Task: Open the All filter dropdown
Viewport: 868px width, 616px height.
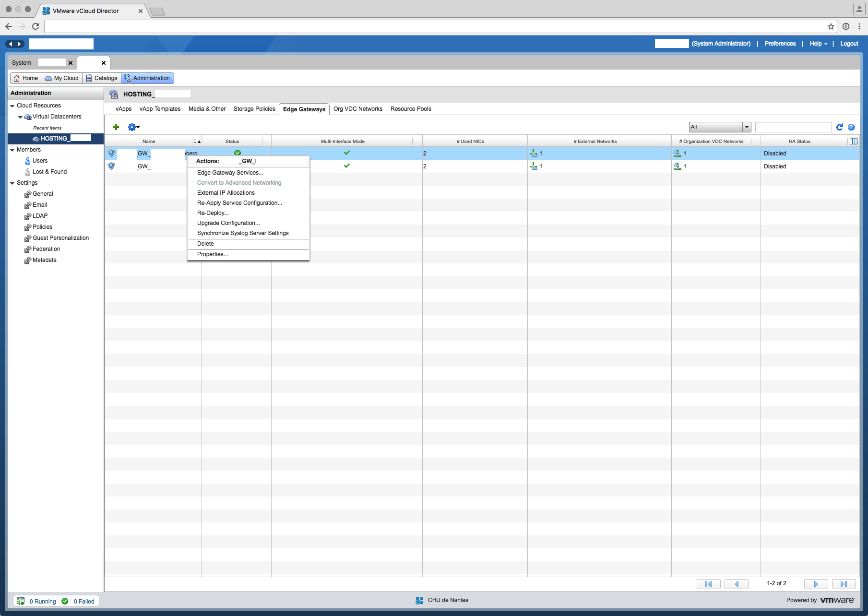Action: click(719, 127)
